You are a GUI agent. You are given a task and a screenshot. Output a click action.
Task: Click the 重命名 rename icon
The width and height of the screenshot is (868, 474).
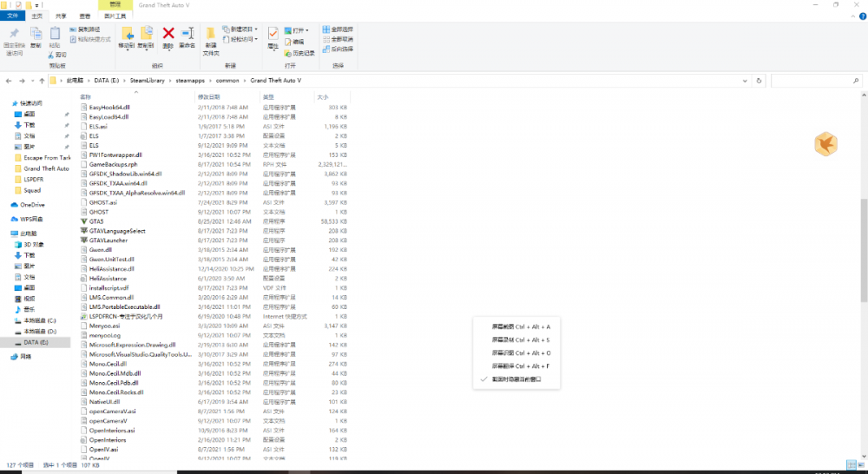[x=187, y=33]
